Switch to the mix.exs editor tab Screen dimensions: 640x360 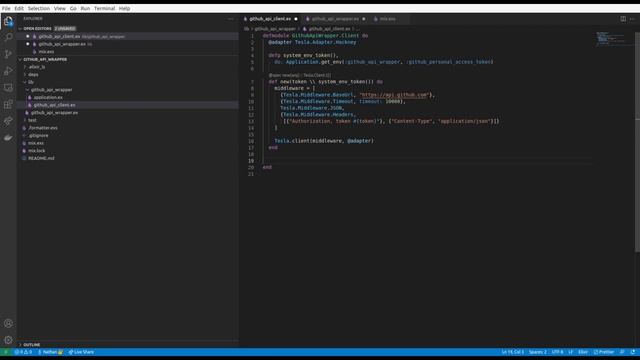coord(387,19)
